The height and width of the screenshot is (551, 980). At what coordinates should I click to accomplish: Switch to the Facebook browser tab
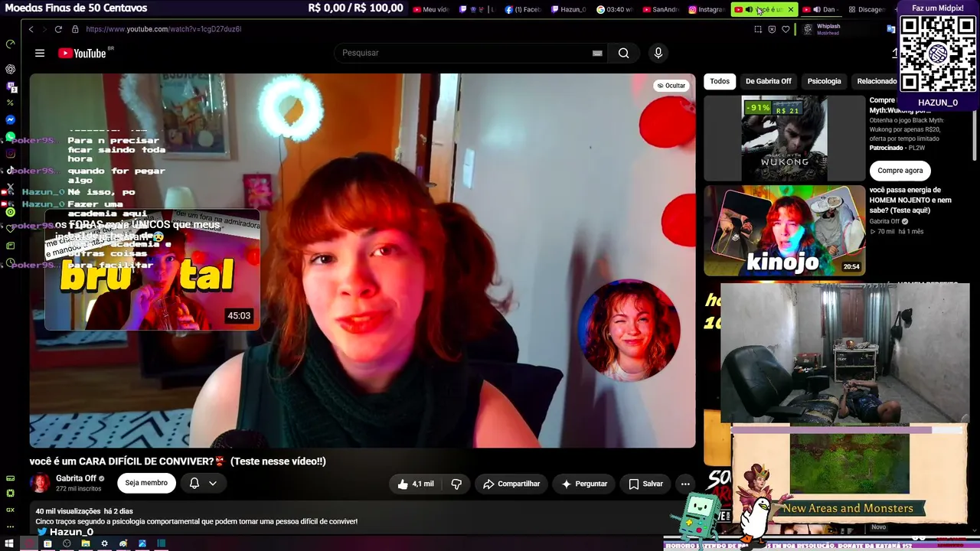(523, 9)
